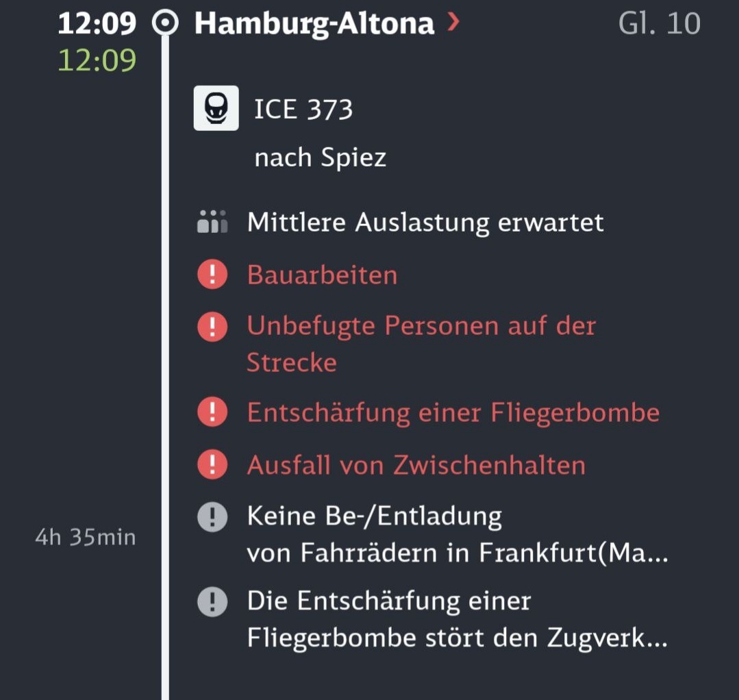
Task: Click the green real-time departure 12:09
Action: click(97, 60)
